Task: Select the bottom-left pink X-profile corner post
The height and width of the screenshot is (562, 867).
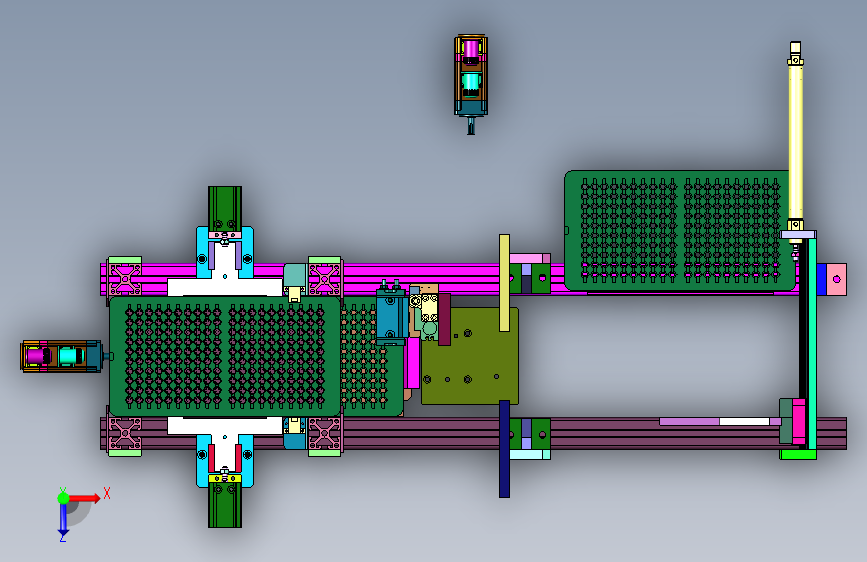Action: tap(125, 434)
